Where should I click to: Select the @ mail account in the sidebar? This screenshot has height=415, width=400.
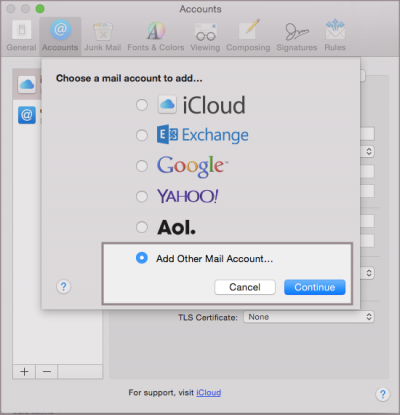(x=27, y=115)
